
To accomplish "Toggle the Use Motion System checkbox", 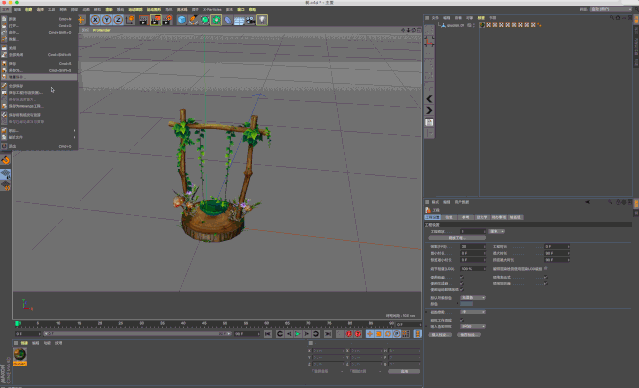I will 462,289.
